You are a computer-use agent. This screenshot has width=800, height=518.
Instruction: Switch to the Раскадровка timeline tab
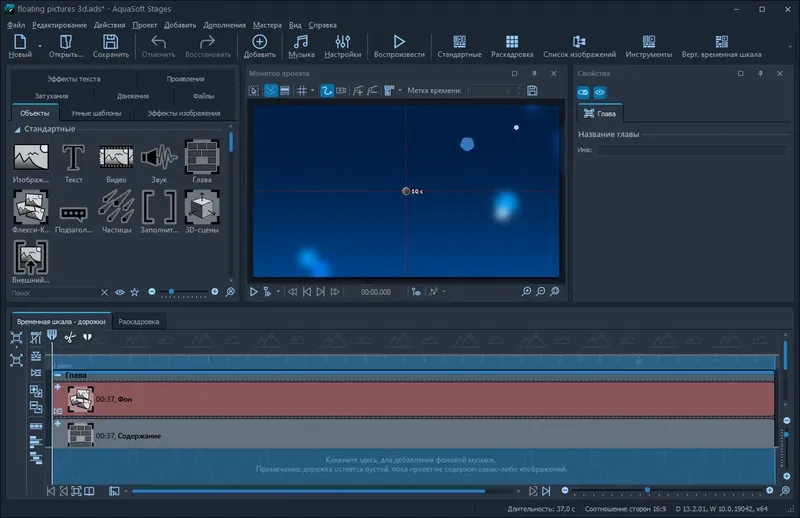pos(138,322)
